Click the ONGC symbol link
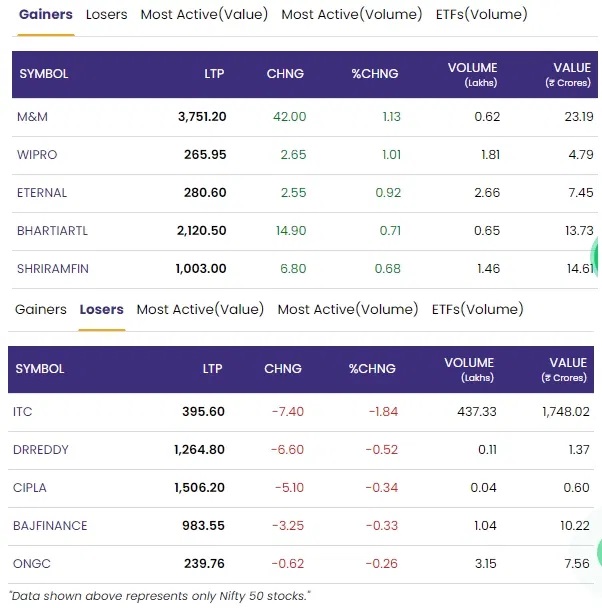The height and width of the screenshot is (608, 602). pos(31,564)
